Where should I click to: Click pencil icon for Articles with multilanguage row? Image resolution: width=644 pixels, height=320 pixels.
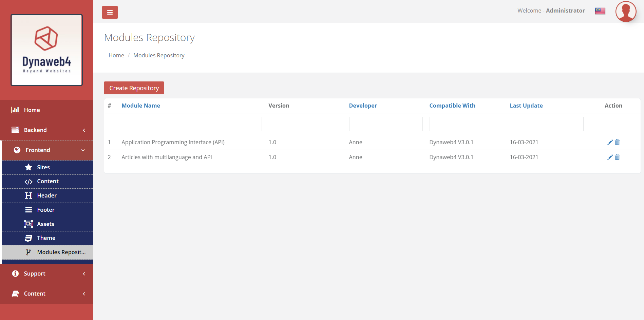[x=610, y=157]
